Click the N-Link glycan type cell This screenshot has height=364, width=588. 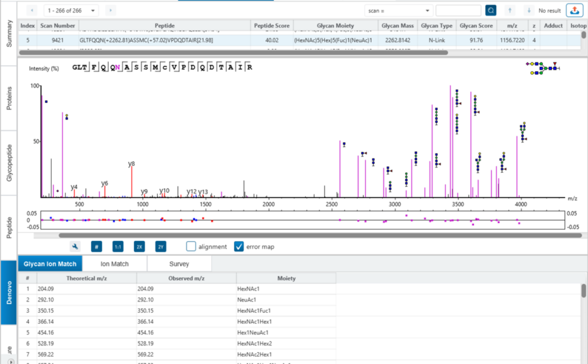(436, 40)
